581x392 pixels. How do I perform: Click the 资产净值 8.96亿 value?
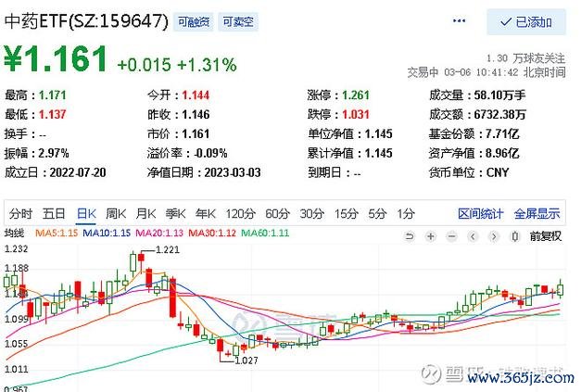click(x=502, y=154)
